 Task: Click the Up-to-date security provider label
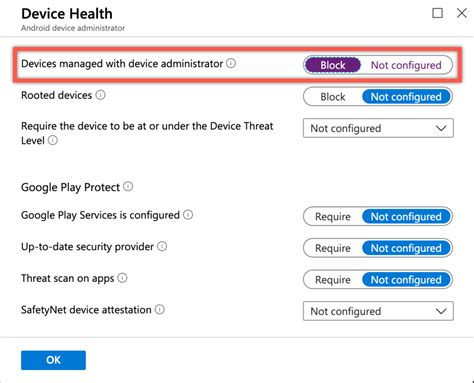(87, 247)
